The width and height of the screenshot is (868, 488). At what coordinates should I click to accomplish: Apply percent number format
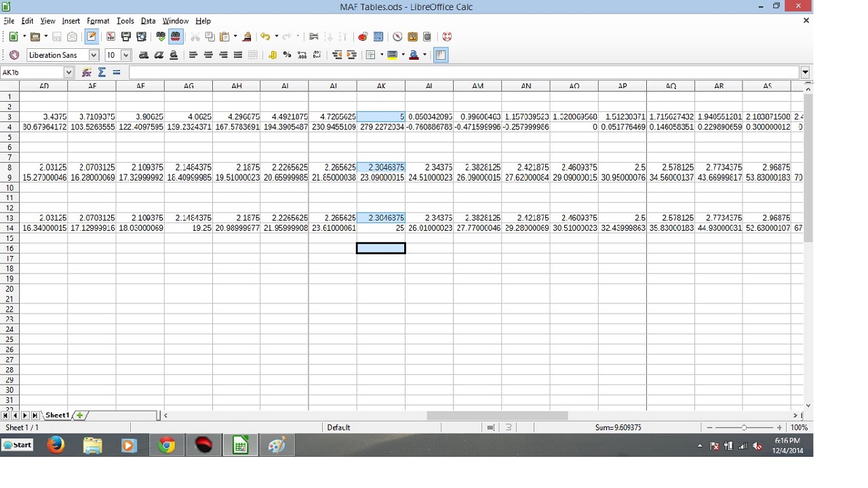point(288,55)
